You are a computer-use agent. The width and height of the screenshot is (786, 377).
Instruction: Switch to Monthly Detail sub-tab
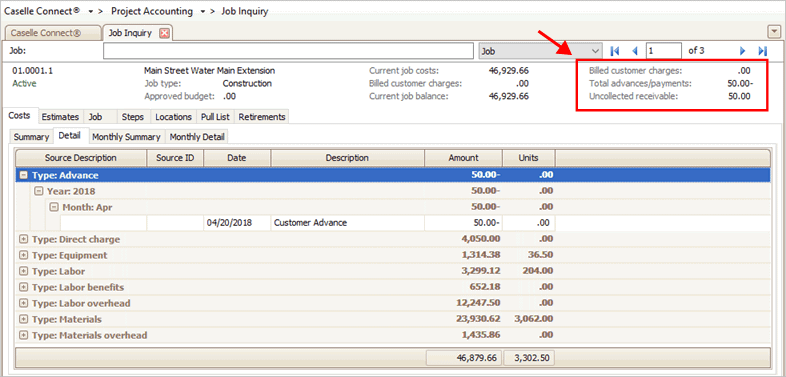tap(197, 137)
